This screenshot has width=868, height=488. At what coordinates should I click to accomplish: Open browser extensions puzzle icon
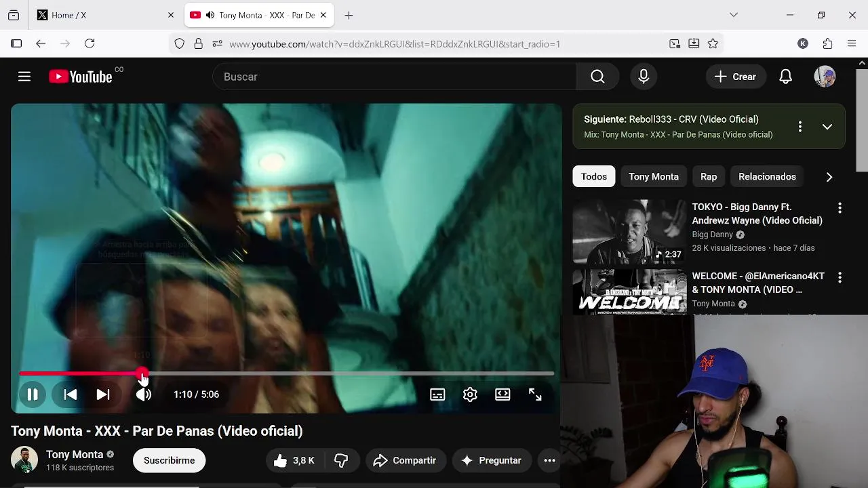(827, 43)
